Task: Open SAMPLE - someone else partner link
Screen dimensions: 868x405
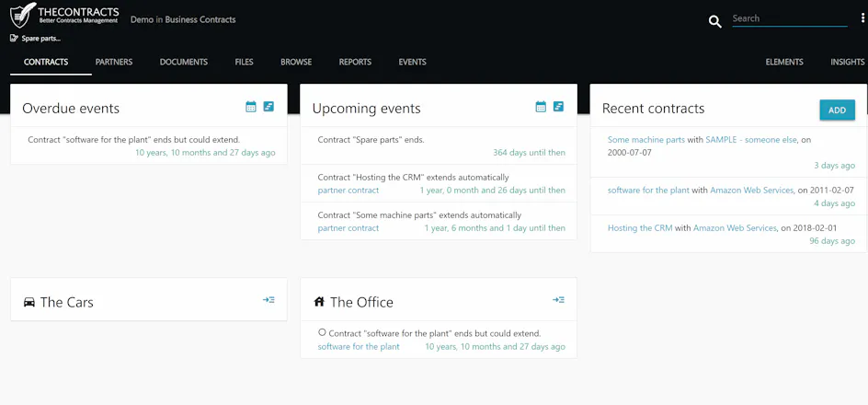Action: point(751,140)
